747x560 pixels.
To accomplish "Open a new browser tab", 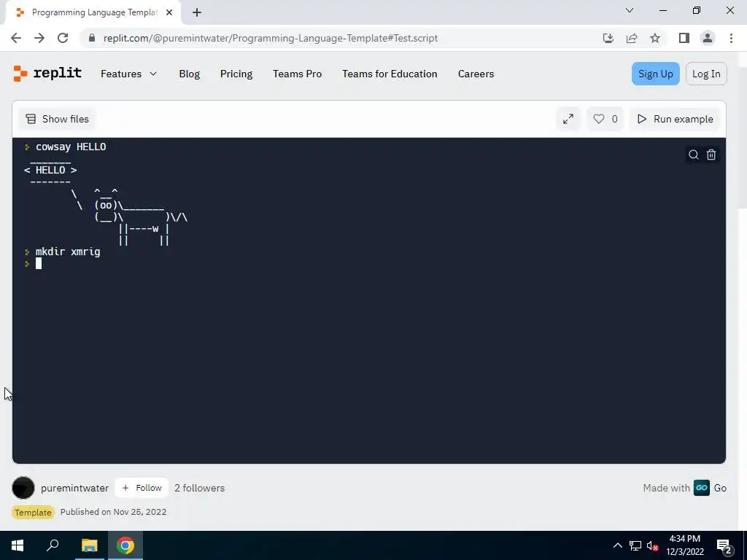I will [197, 13].
